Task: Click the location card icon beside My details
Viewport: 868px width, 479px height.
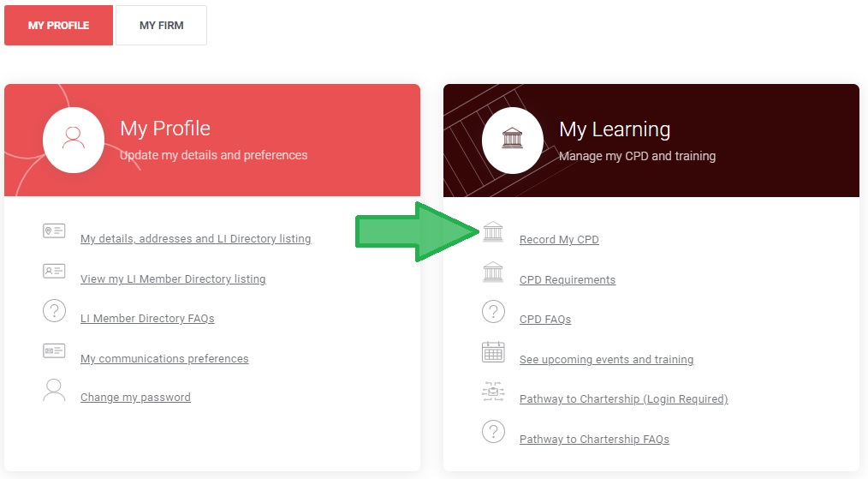Action: [54, 231]
